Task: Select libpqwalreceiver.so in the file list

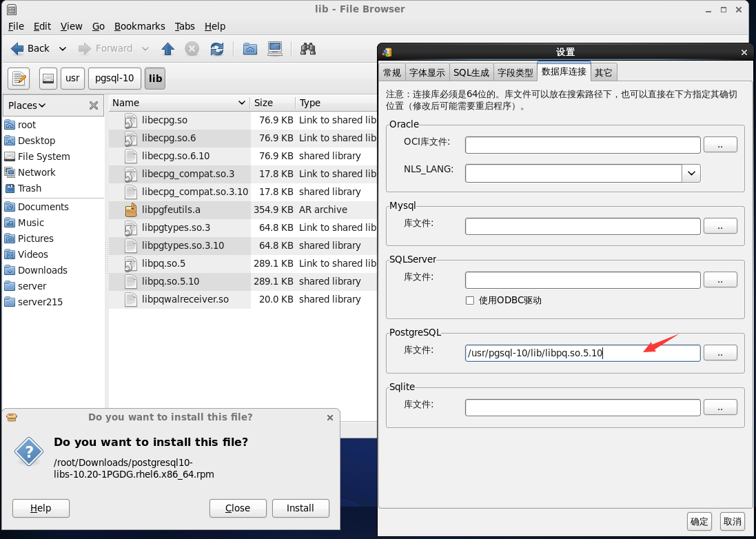Action: (x=185, y=299)
